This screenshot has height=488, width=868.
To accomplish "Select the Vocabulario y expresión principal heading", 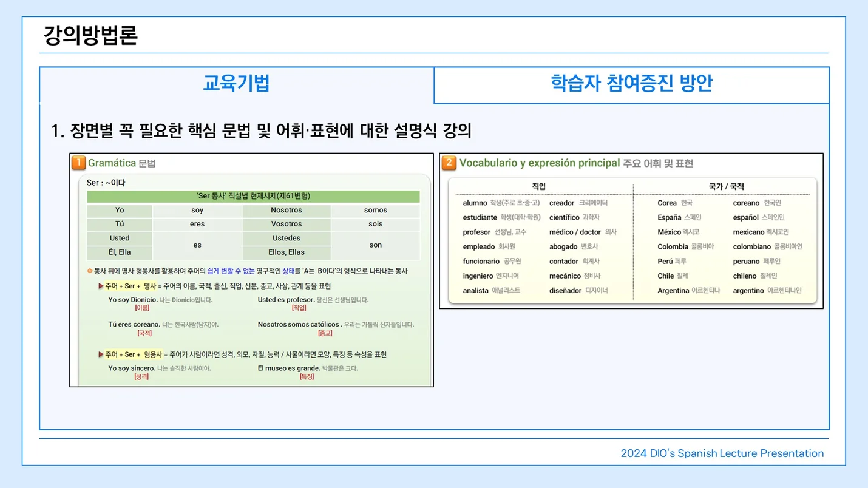I will 576,163.
